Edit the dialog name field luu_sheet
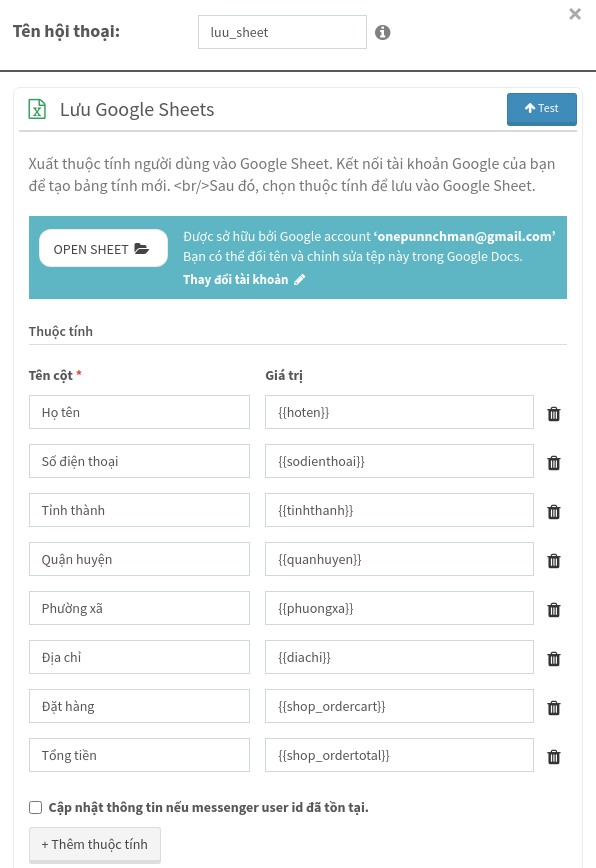The image size is (596, 868). coord(282,32)
